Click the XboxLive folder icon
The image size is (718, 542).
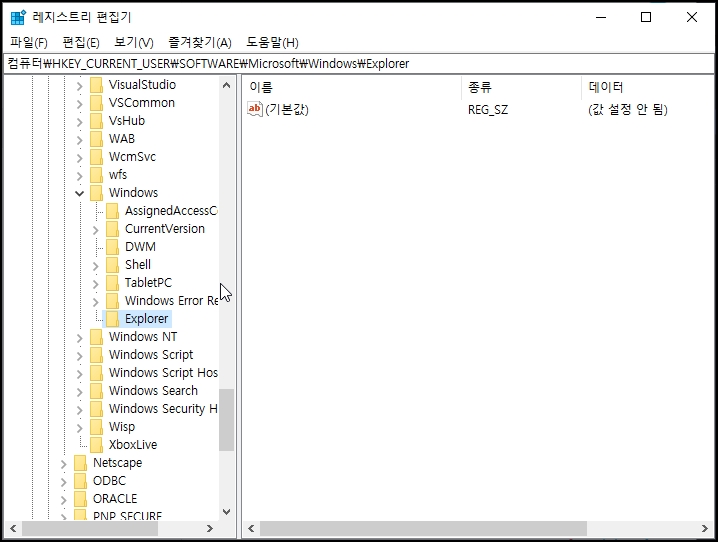97,445
